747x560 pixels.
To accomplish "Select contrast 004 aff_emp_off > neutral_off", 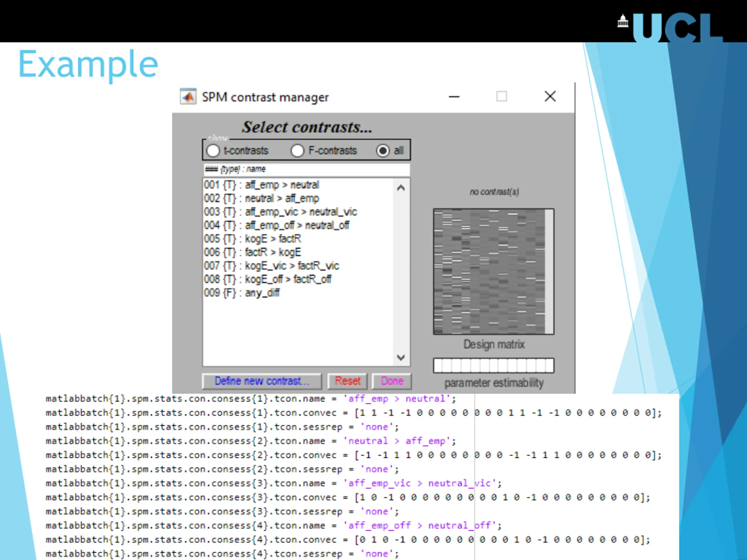I will click(277, 225).
